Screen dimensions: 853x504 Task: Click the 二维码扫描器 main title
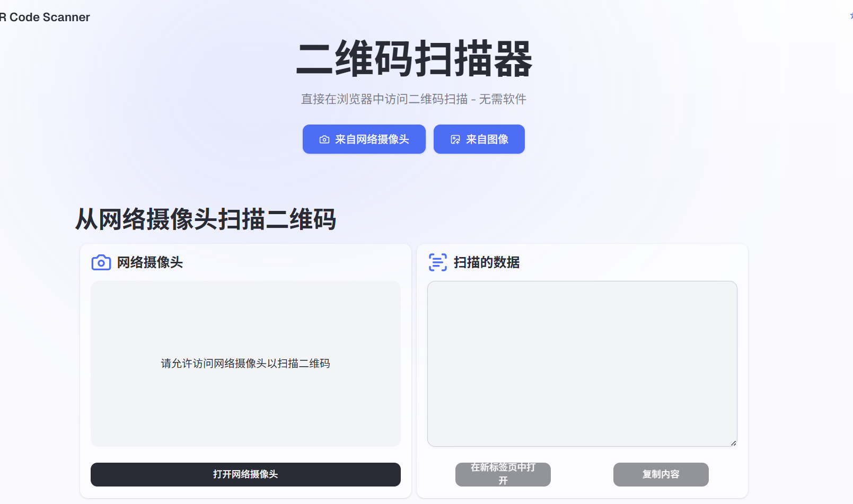(414, 59)
